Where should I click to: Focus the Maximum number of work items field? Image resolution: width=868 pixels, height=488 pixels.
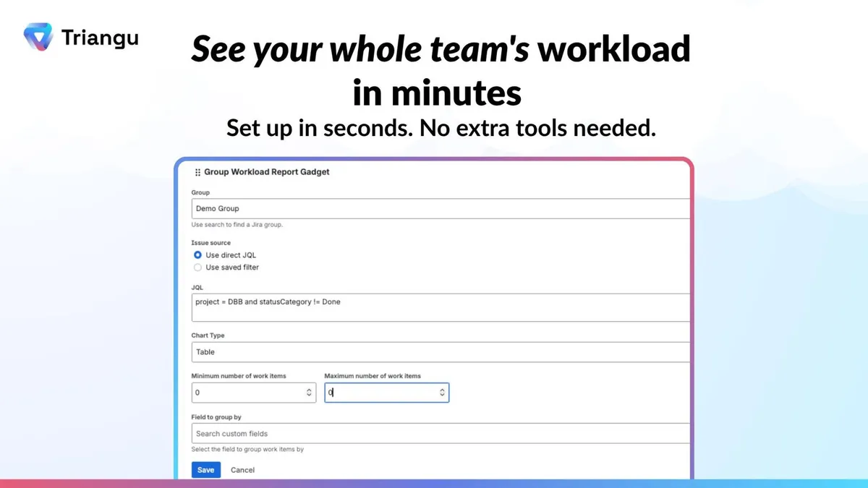coord(386,393)
